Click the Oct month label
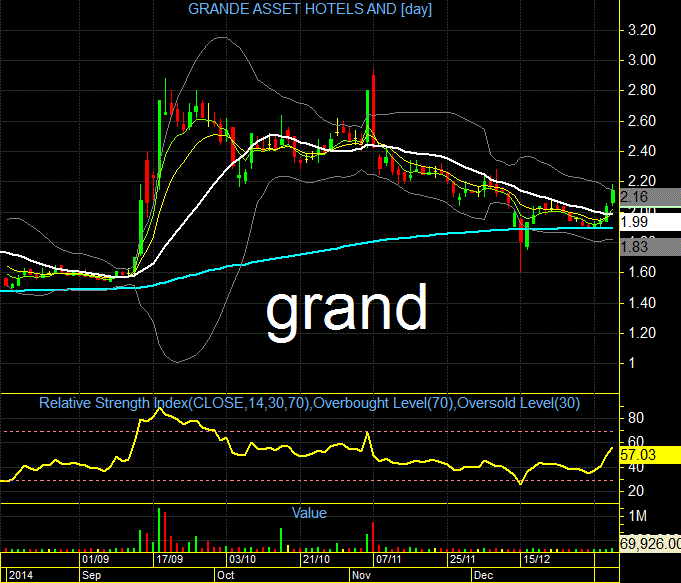Viewport: 681px width, 583px height. (x=225, y=575)
